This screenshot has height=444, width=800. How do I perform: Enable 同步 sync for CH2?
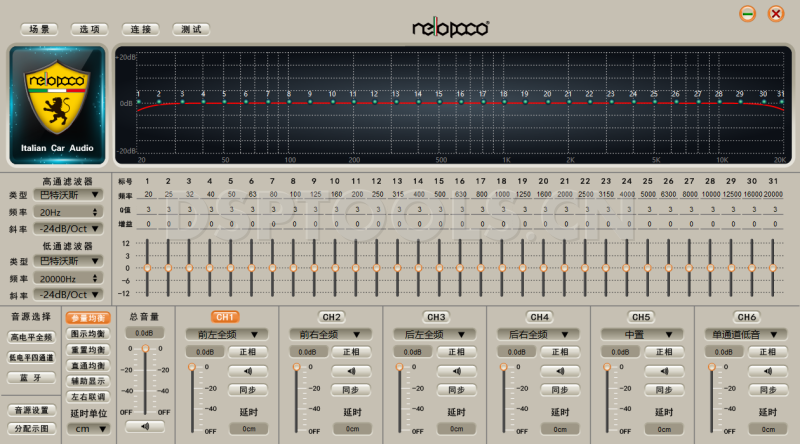[x=350, y=390]
